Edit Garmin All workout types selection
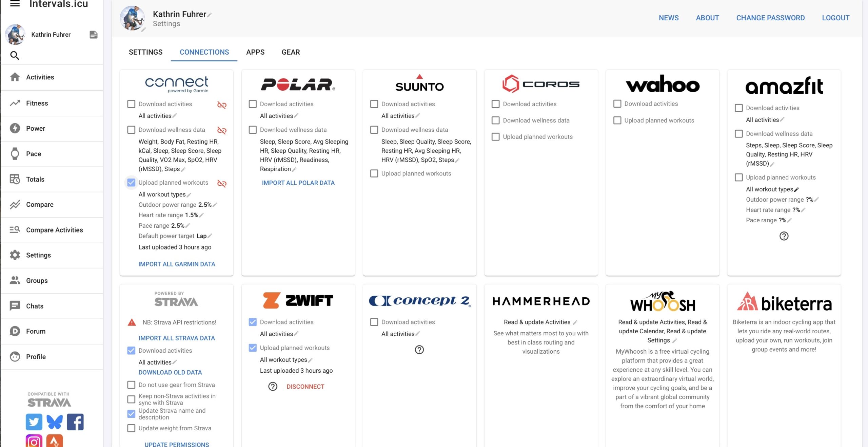The height and width of the screenshot is (447, 868). [x=189, y=195]
